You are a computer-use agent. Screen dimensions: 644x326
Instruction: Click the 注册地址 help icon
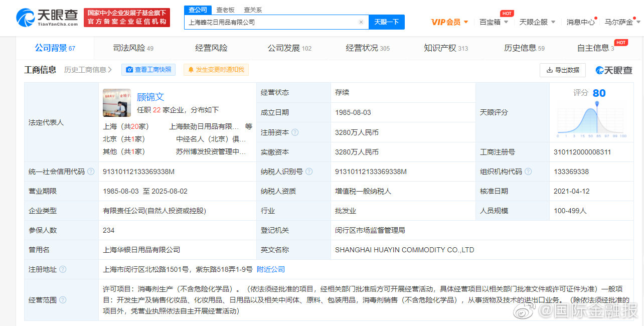click(x=63, y=269)
